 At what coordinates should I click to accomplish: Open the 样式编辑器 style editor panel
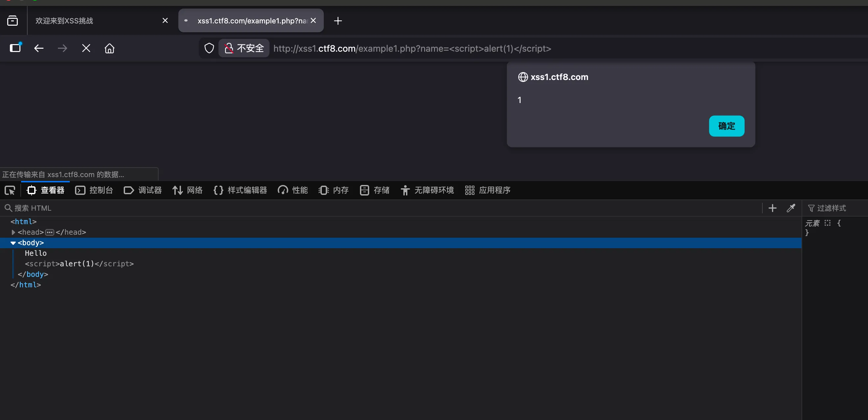240,191
